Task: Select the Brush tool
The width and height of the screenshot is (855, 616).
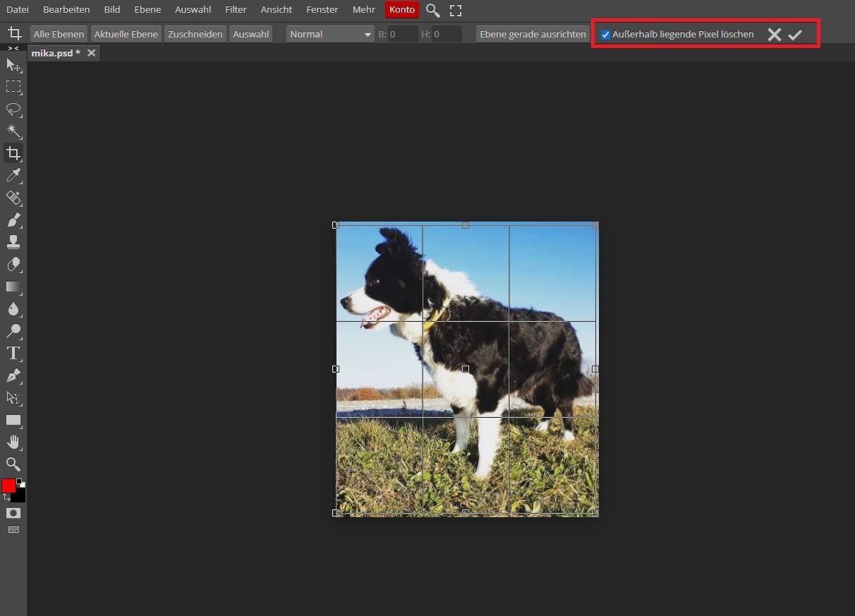Action: (x=13, y=220)
